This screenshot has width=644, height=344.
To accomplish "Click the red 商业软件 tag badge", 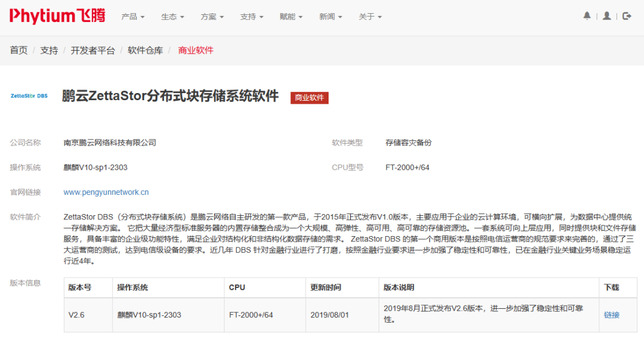I will point(309,98).
